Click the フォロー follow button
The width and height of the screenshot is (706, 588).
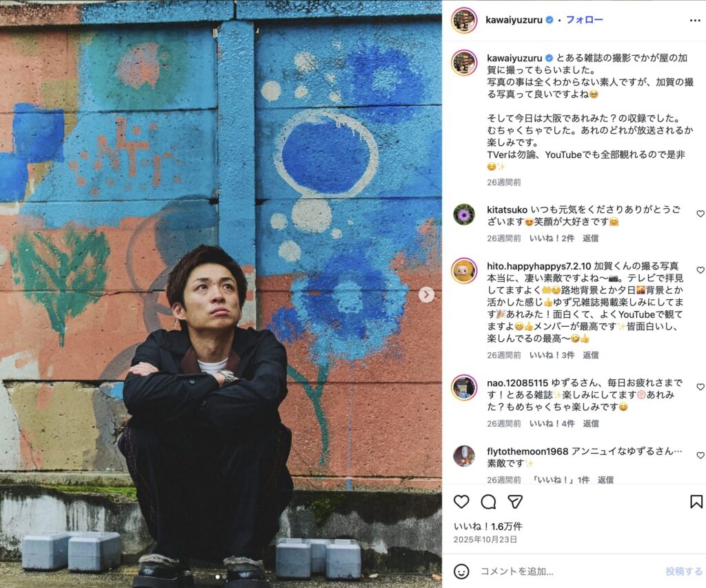pyautogui.click(x=584, y=20)
